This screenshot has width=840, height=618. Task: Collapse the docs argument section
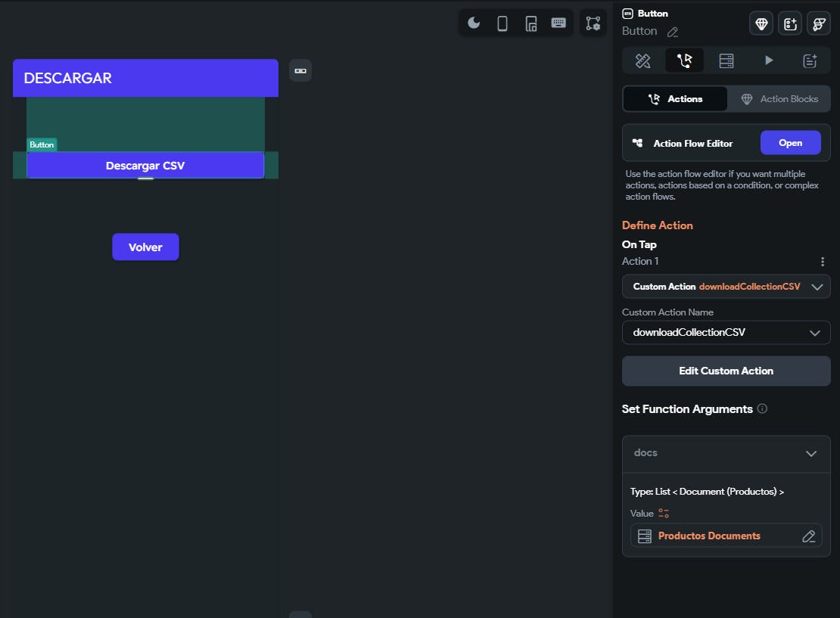point(811,454)
